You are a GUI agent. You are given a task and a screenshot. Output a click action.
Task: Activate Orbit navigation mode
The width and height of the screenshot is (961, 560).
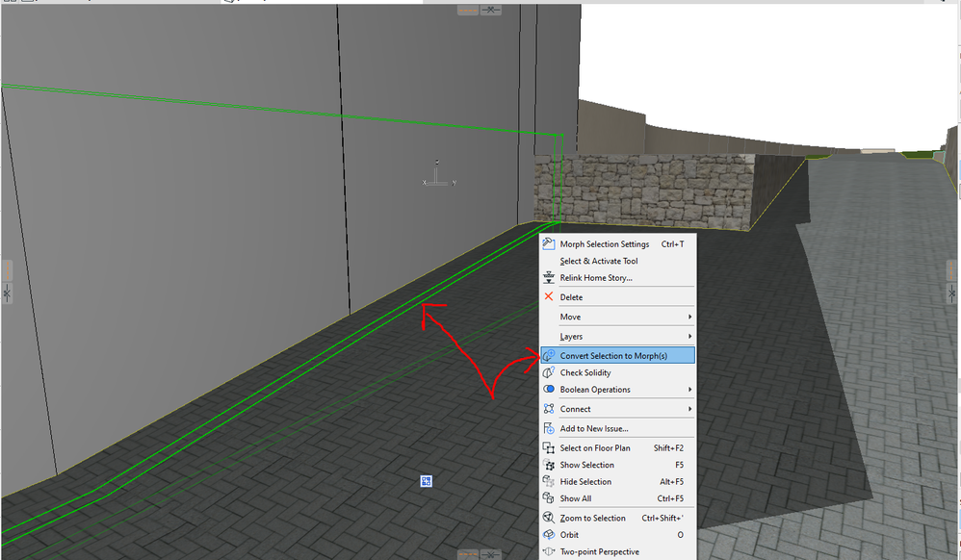618,535
